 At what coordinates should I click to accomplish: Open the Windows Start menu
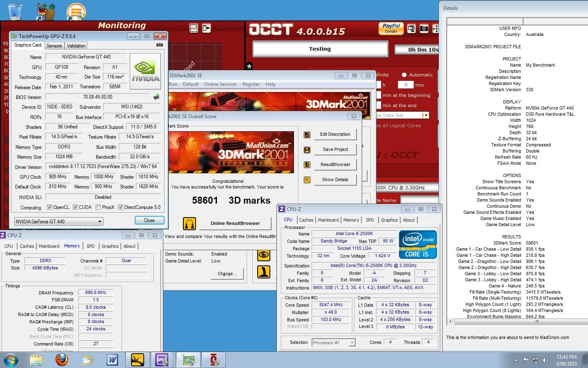click(x=11, y=360)
